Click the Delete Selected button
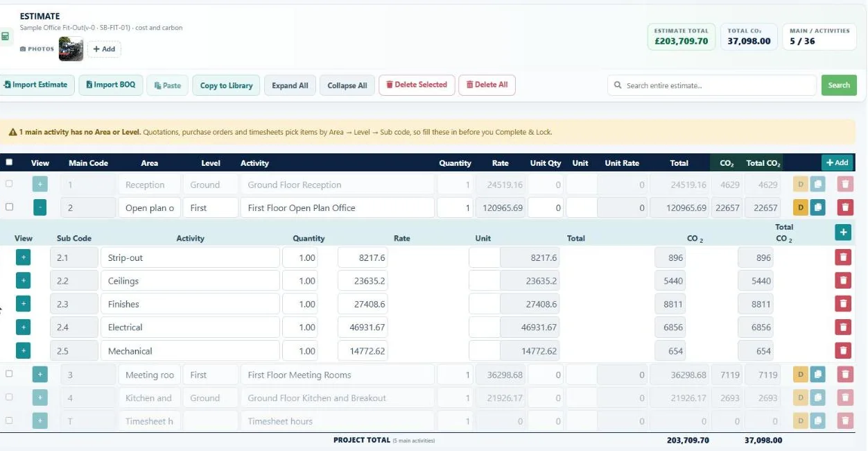The height and width of the screenshot is (451, 868). [x=417, y=85]
